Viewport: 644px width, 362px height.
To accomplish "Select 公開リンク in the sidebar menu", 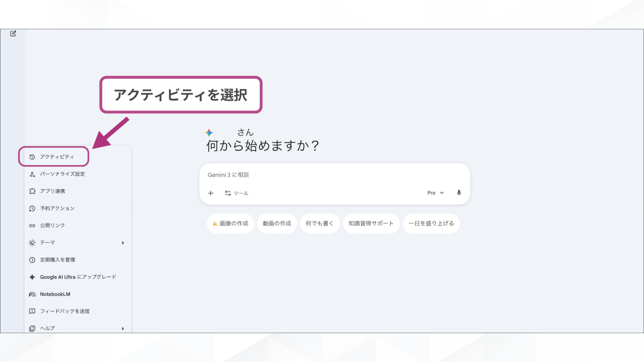I will tap(52, 225).
